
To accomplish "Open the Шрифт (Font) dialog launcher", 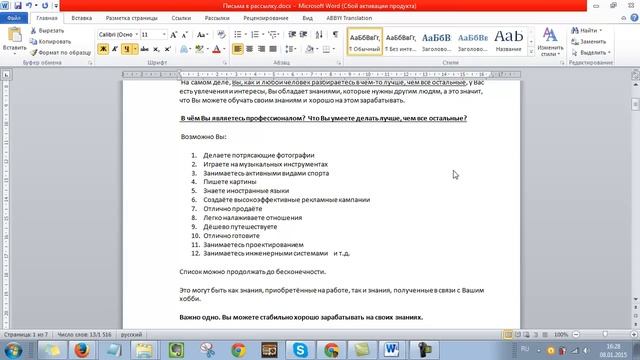I will click(x=224, y=63).
